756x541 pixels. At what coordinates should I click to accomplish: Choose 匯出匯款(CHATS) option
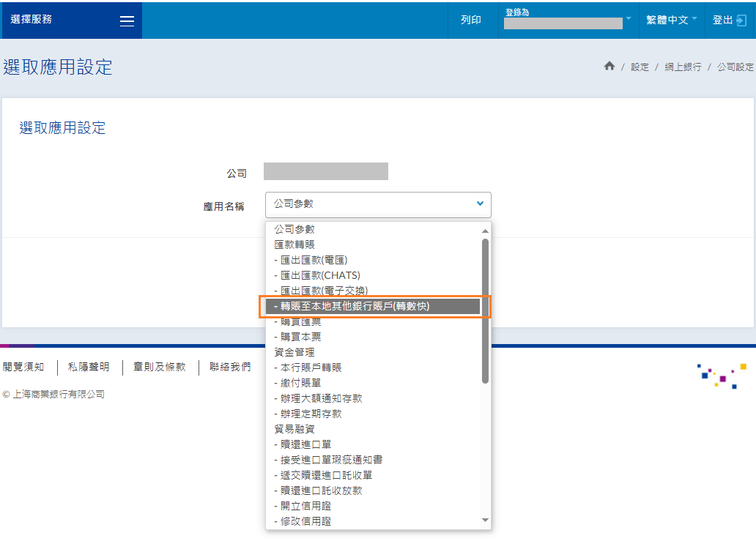[x=317, y=275]
